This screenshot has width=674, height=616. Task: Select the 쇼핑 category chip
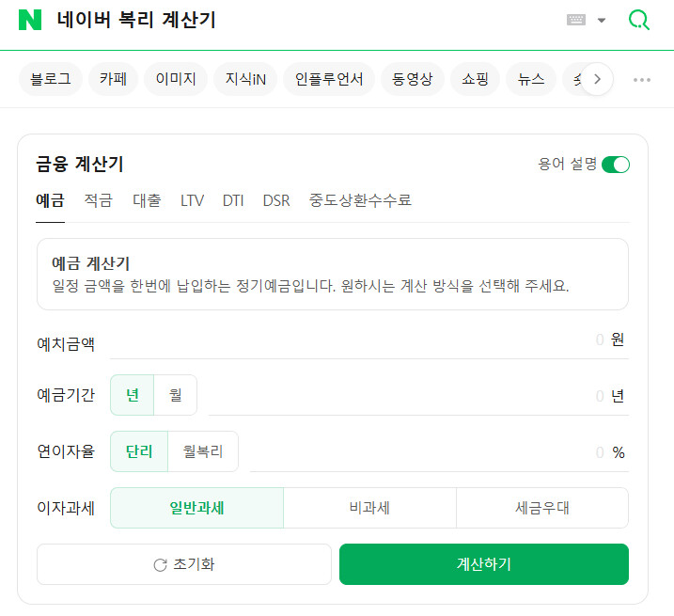(x=475, y=80)
